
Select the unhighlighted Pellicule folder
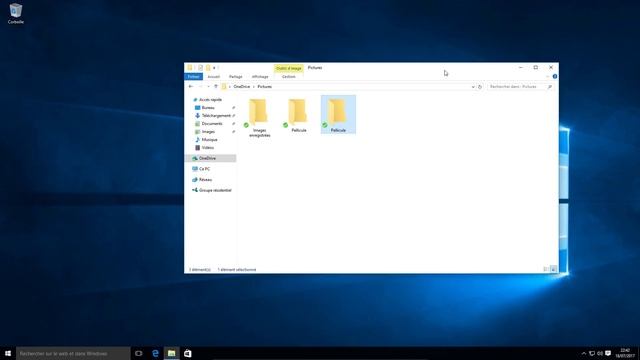(x=298, y=116)
